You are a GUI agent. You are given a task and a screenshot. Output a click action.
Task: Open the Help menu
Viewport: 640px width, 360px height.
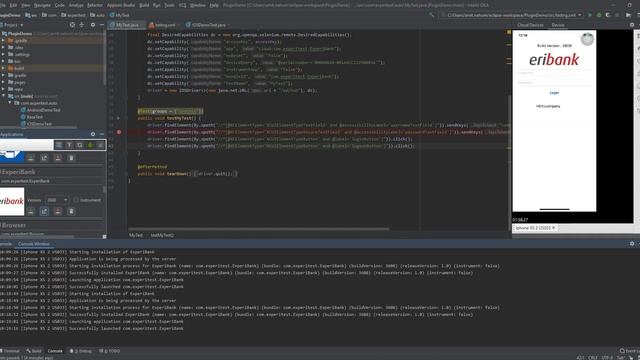(x=214, y=5)
